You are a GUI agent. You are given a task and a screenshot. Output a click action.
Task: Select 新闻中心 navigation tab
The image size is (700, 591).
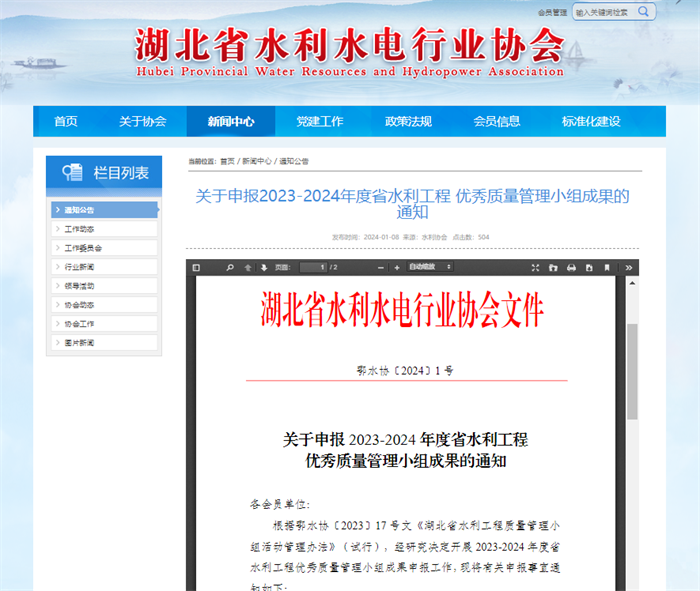click(231, 121)
